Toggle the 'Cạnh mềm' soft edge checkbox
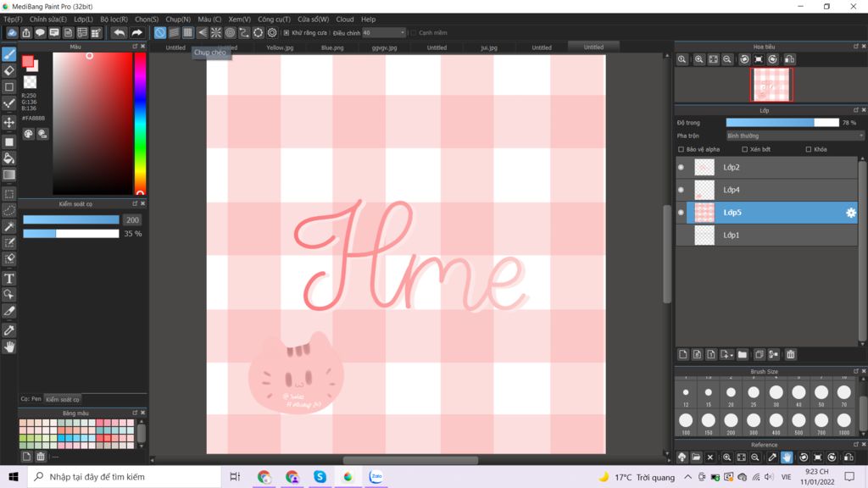The width and height of the screenshot is (868, 488). pos(413,33)
